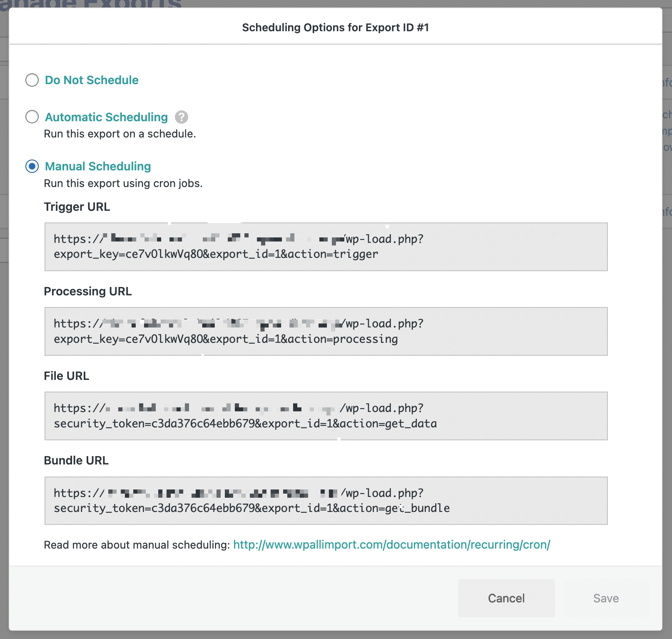Focus the Processing URL text box
672x639 pixels.
(x=326, y=331)
